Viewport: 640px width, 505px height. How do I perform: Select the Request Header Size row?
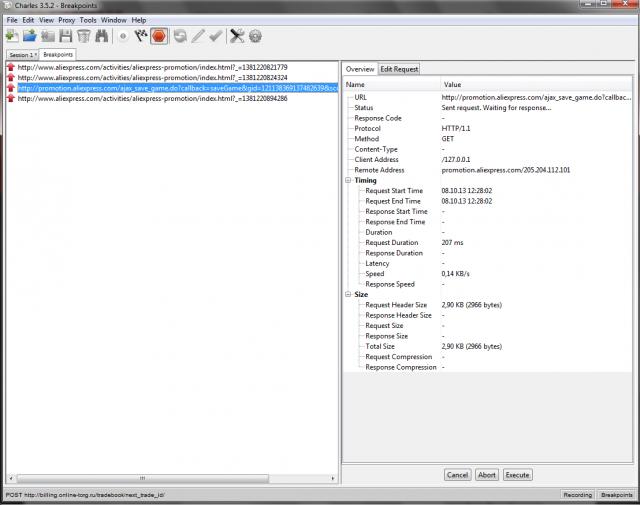pos(488,305)
